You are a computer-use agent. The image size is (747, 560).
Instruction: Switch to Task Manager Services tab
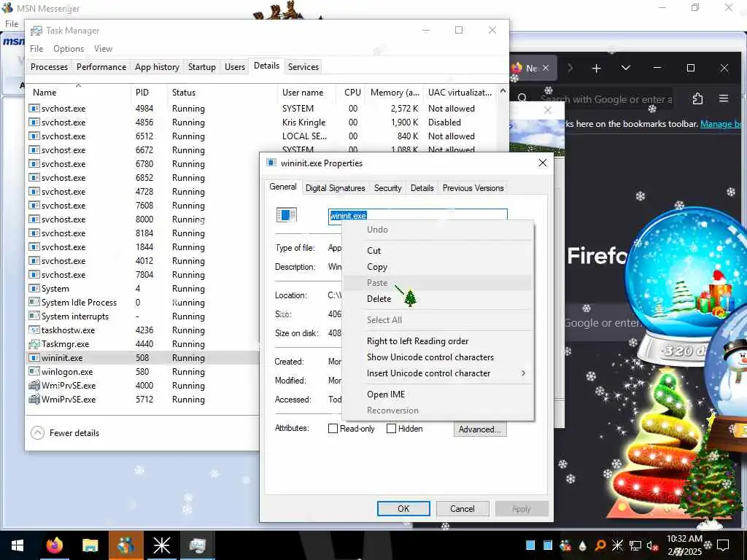303,66
